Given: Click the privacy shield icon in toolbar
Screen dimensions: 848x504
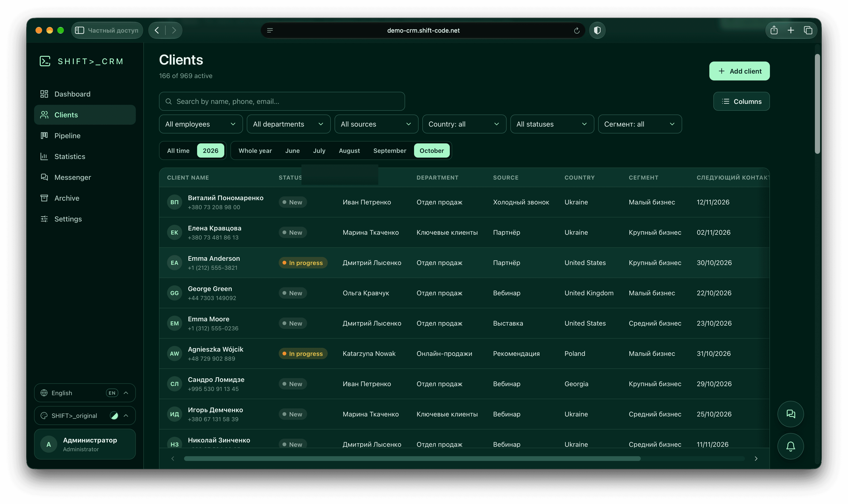Looking at the screenshot, I should coord(597,30).
